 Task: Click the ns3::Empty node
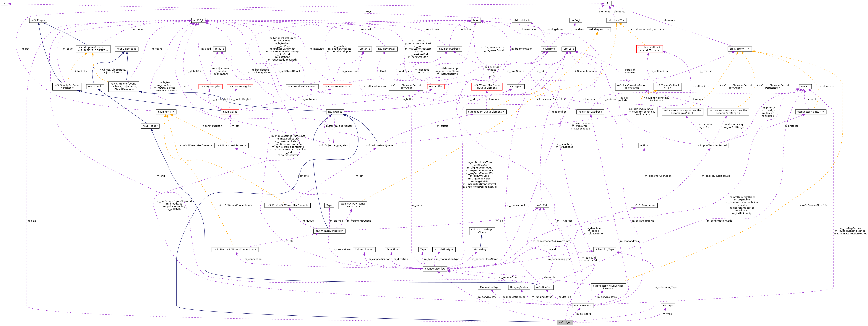[38, 20]
